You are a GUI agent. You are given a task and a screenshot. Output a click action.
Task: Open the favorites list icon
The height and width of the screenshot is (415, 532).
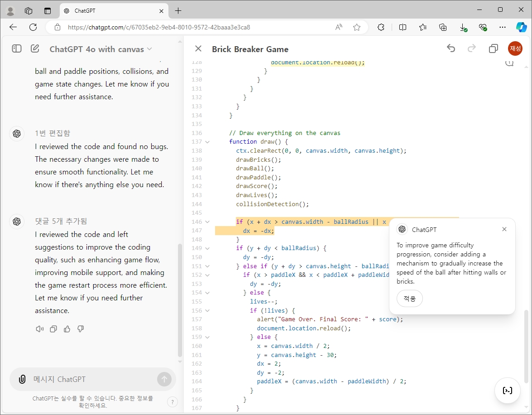[x=423, y=27]
